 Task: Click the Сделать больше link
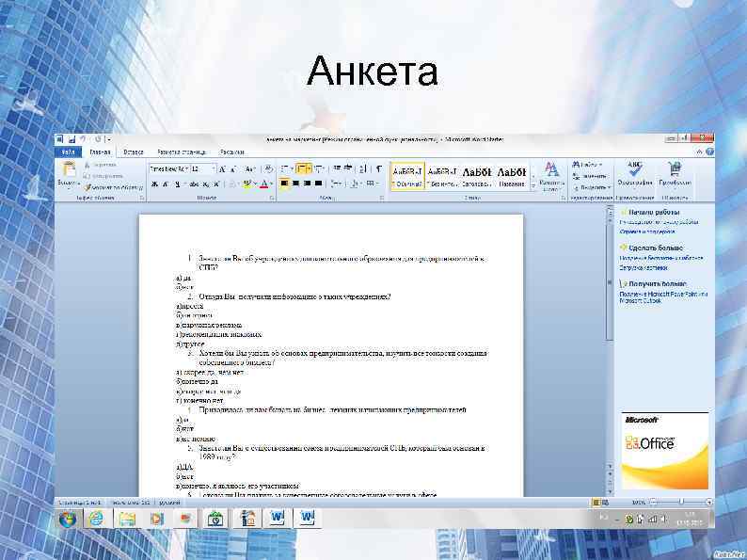[656, 248]
